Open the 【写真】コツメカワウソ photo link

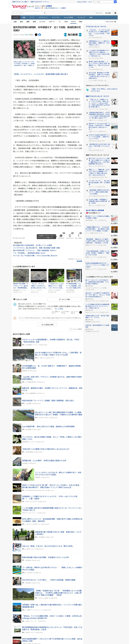41,74
